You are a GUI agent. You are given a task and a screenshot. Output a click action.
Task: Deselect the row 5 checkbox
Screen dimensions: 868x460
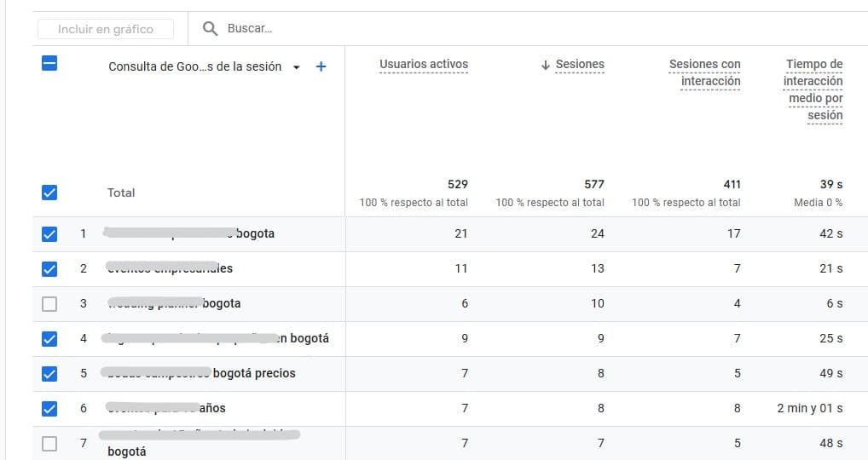[x=49, y=373]
